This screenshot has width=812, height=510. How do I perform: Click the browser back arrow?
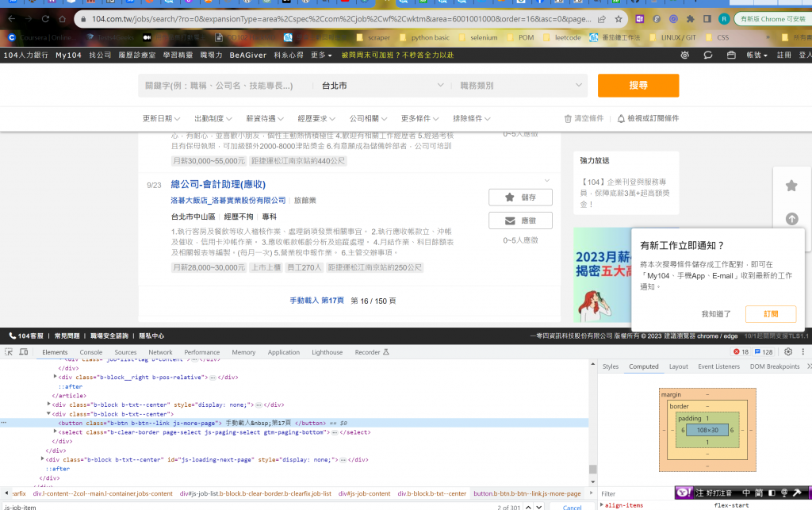point(11,19)
